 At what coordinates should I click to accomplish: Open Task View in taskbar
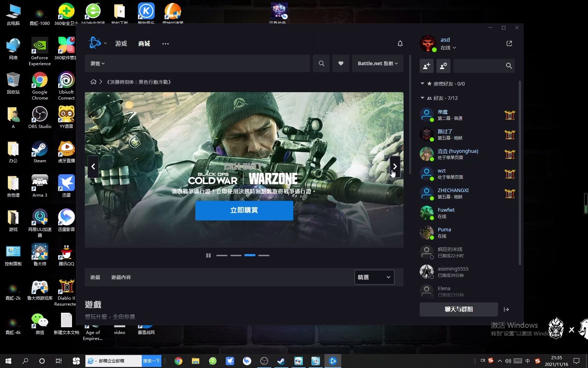(x=59, y=361)
